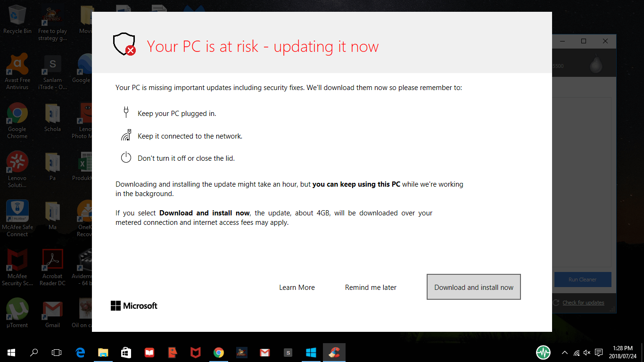Viewport: 644px width, 362px height.
Task: Open the µTorrent desktop shortcut
Action: coord(17,313)
